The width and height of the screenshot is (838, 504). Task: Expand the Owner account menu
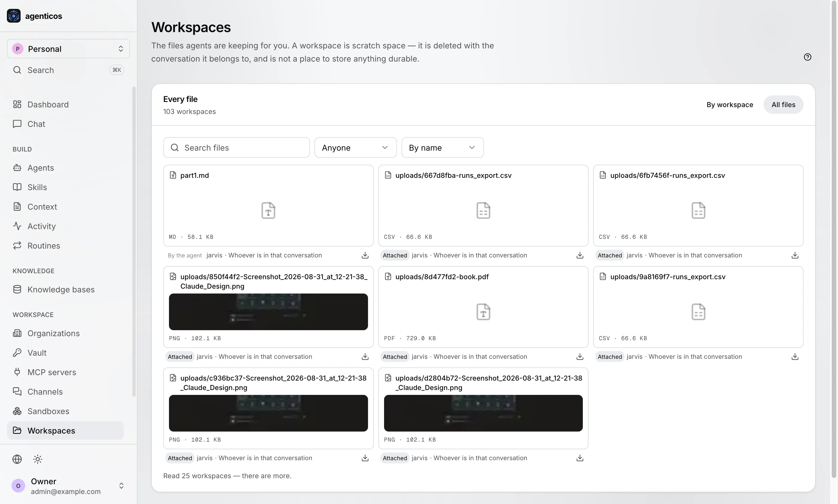click(x=68, y=486)
